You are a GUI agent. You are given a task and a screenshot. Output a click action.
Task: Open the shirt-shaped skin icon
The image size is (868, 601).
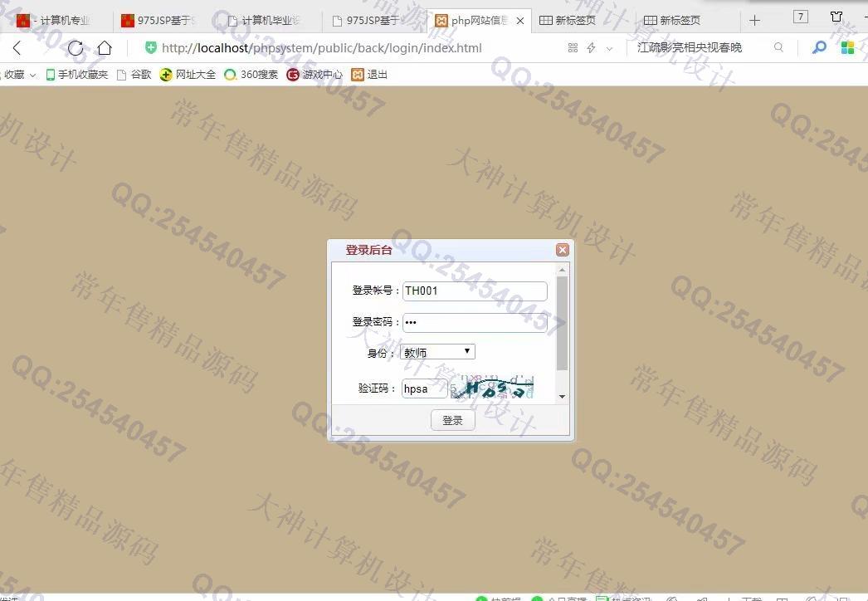click(836, 17)
